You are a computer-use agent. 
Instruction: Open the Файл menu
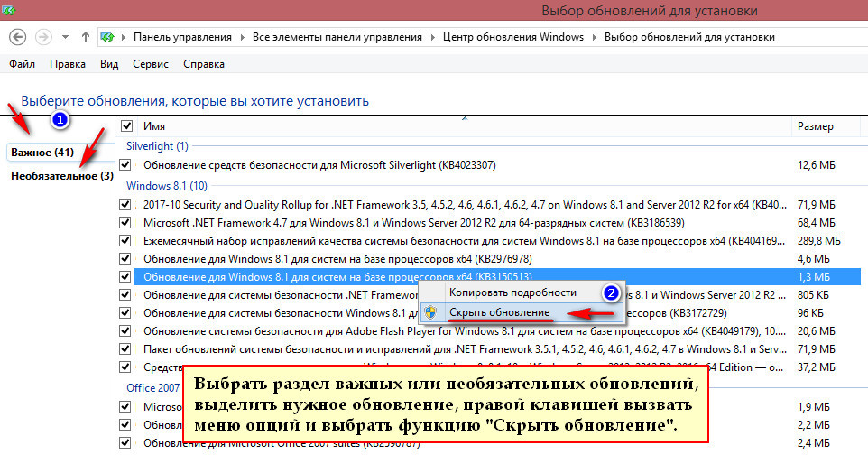(x=22, y=64)
